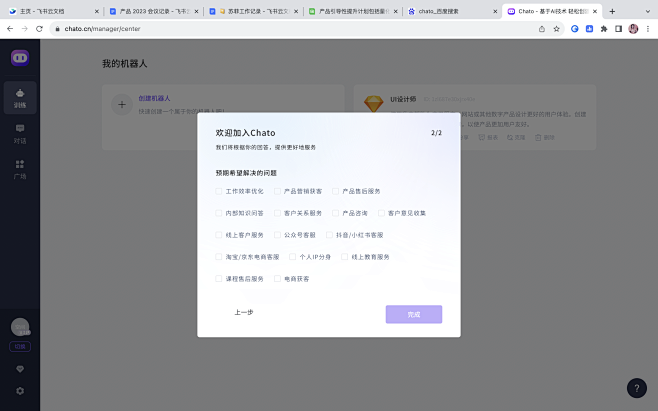Check 个人IP分身
This screenshot has width=658, height=411.
click(x=292, y=257)
